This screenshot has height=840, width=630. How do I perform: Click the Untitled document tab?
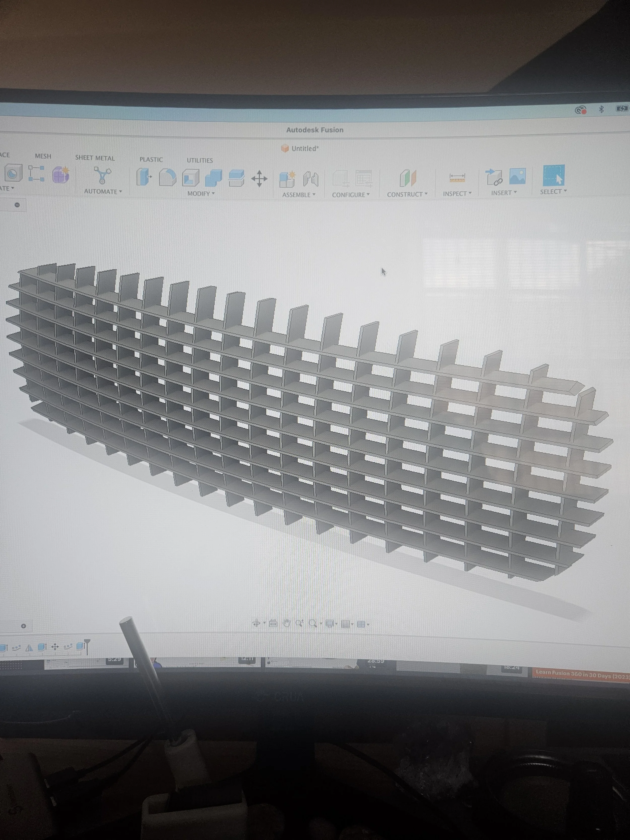[304, 148]
